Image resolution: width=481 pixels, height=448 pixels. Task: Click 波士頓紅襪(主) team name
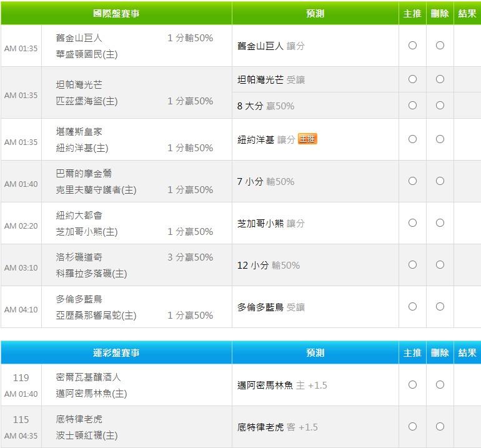[x=87, y=436]
